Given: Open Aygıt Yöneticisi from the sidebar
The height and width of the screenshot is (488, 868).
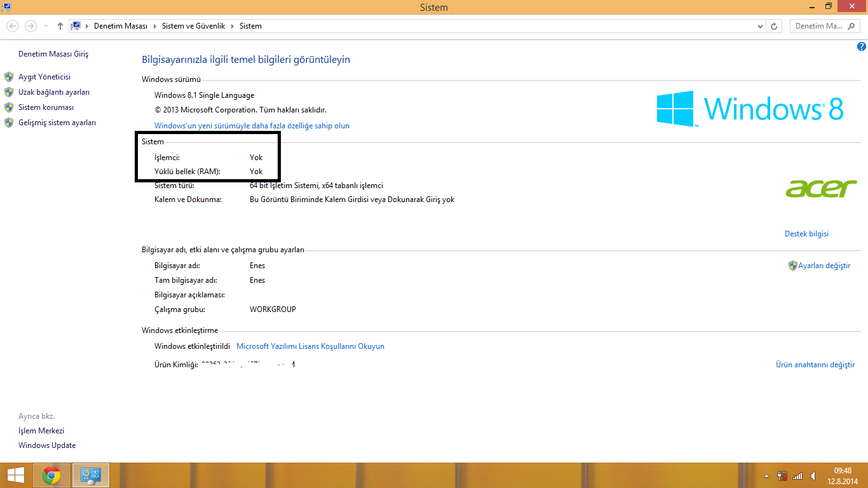Looking at the screenshot, I should pyautogui.click(x=44, y=77).
